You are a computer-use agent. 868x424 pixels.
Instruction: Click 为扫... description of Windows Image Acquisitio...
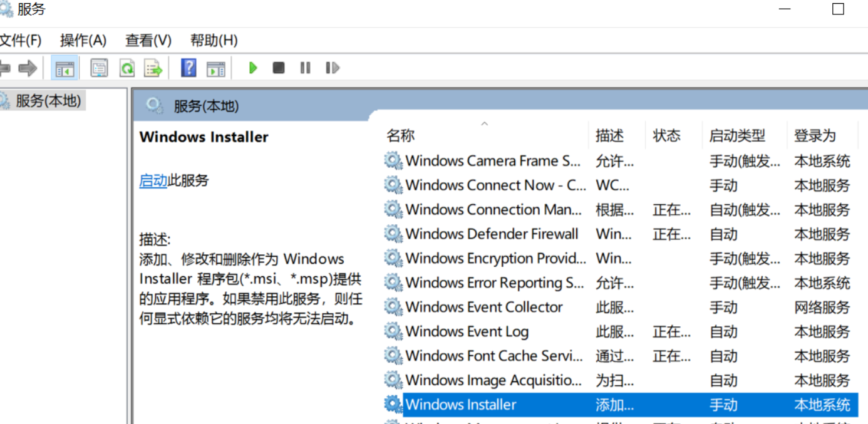click(x=614, y=381)
